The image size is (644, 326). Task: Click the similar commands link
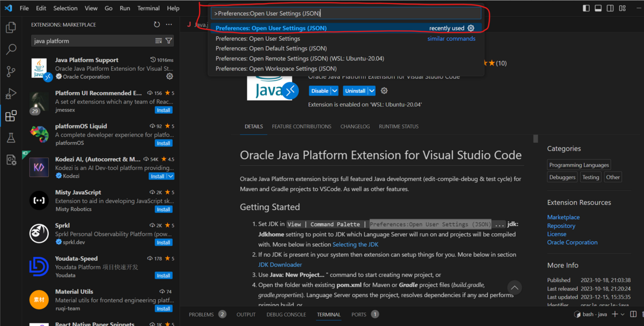point(451,39)
